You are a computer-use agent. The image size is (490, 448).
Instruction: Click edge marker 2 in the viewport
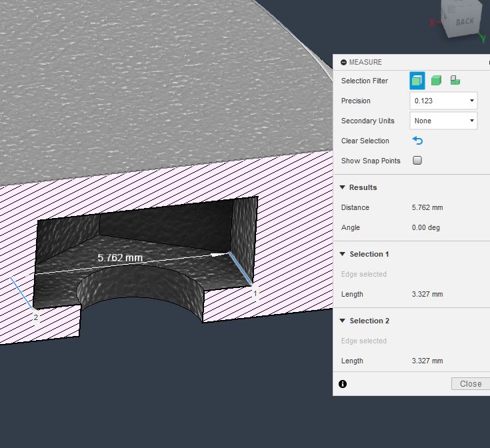36,318
